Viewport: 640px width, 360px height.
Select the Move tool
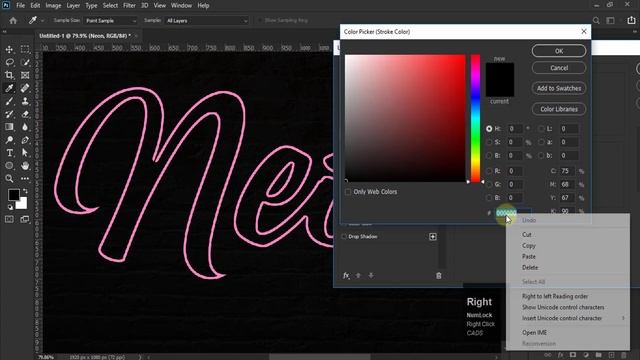(9, 49)
